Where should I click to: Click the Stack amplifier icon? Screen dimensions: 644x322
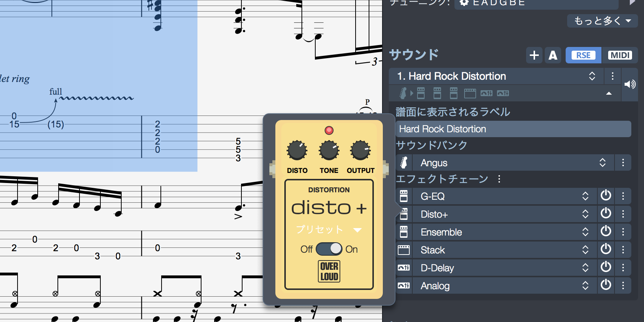click(404, 250)
